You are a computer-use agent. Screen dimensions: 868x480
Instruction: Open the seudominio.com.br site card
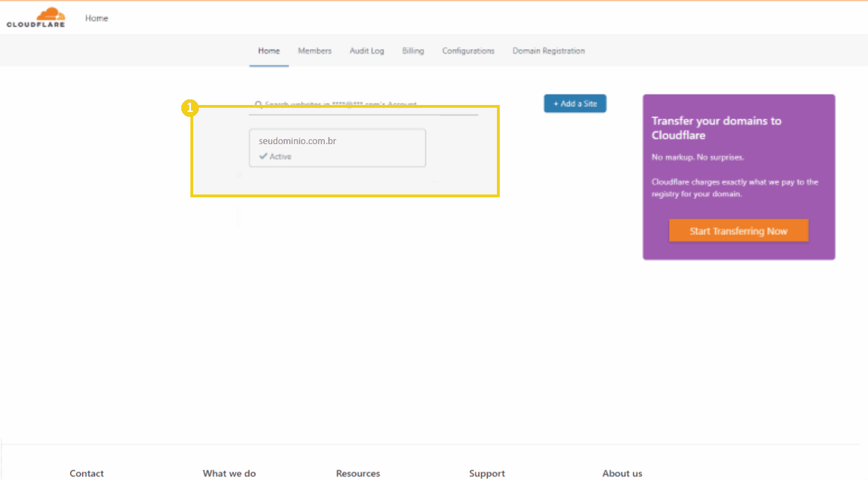point(337,148)
